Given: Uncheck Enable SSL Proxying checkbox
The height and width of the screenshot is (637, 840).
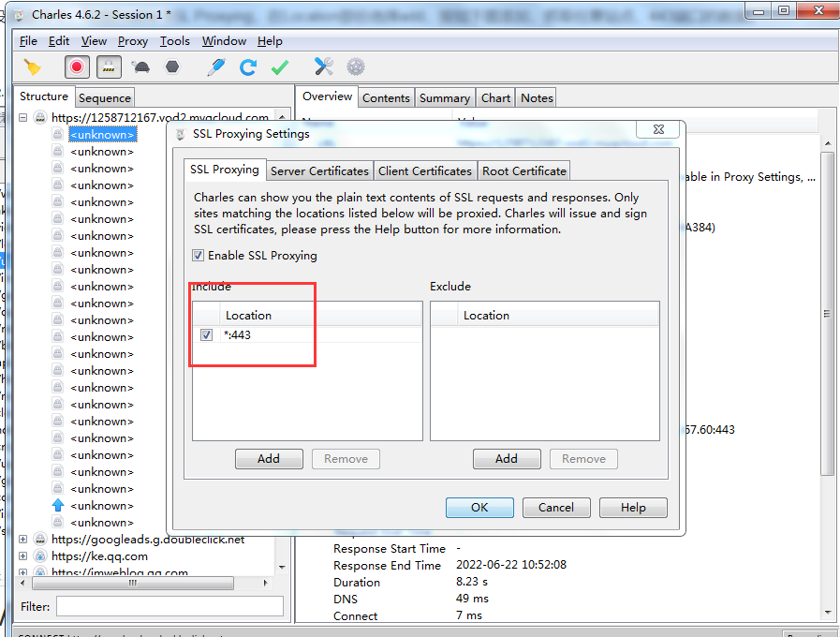Looking at the screenshot, I should coord(199,256).
